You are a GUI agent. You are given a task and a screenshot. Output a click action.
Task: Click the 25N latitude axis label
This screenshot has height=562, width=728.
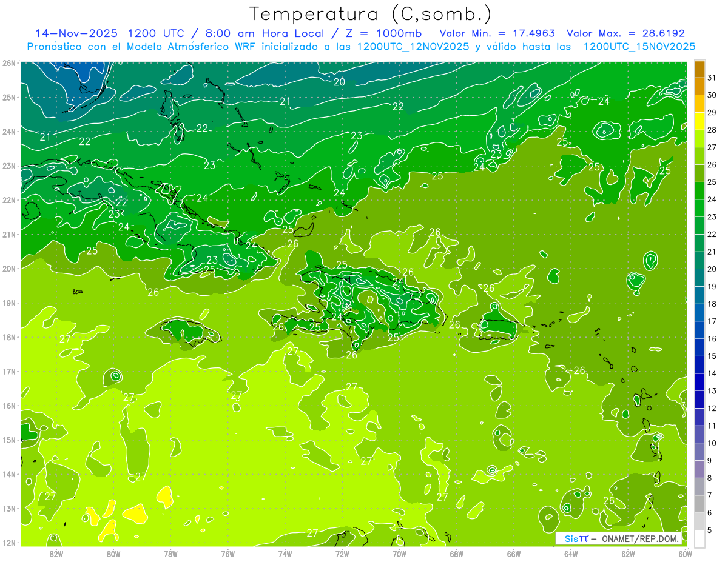tap(9, 97)
